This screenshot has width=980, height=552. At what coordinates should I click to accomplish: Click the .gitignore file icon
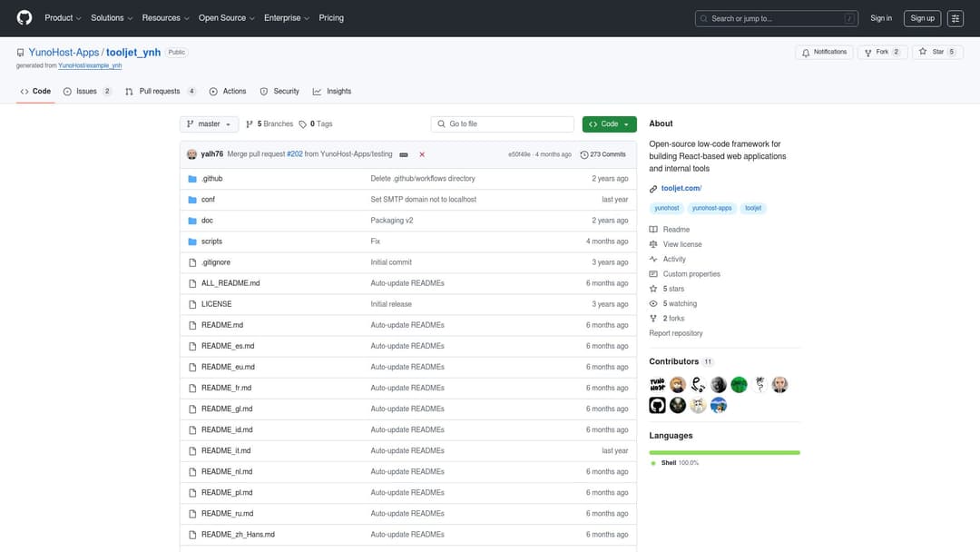192,262
